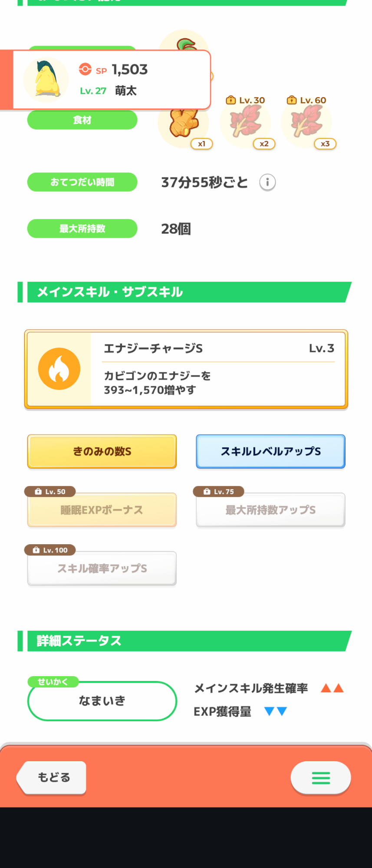Image resolution: width=372 pixels, height=868 pixels.
Task: Tap the locked 睡眠EXPボーナス sub skill
Action: pos(102,510)
